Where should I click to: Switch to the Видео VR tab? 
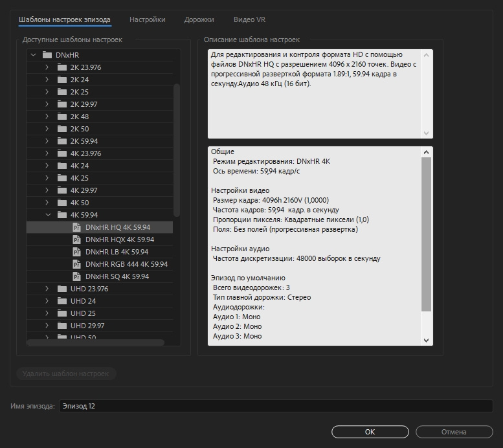tap(250, 19)
